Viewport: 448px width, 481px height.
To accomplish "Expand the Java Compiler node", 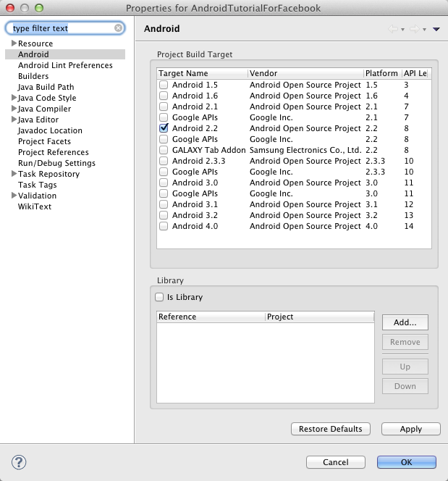I will pos(14,108).
